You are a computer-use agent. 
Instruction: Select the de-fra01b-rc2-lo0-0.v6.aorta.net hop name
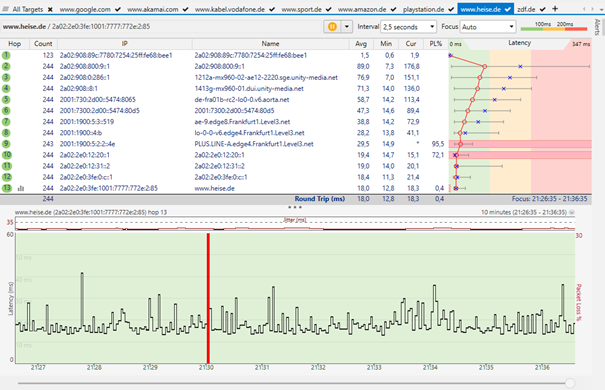[242, 100]
